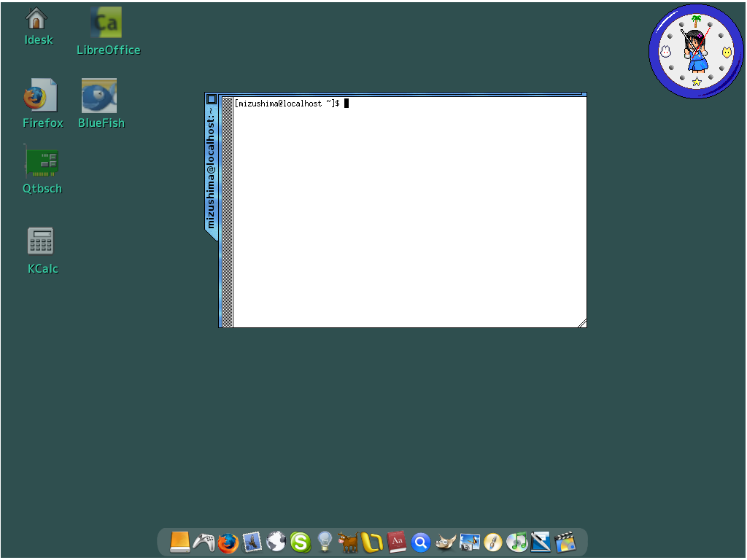This screenshot has height=560, width=747.
Task: Open the Idesk home folder icon
Action: coord(36,18)
